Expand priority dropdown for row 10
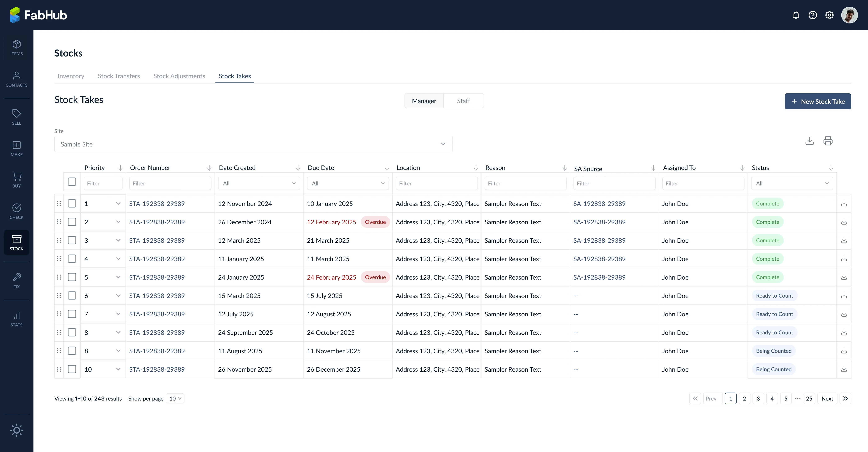Image resolution: width=868 pixels, height=452 pixels. [118, 369]
